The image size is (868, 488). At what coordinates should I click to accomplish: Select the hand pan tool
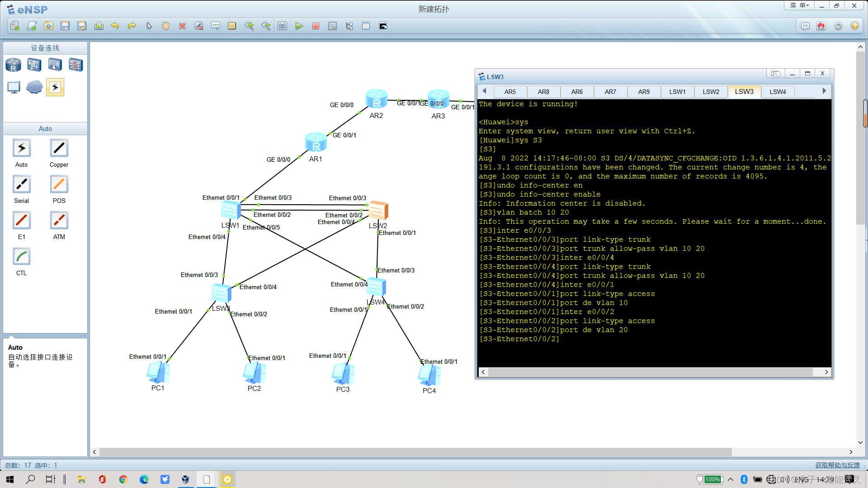165,26
